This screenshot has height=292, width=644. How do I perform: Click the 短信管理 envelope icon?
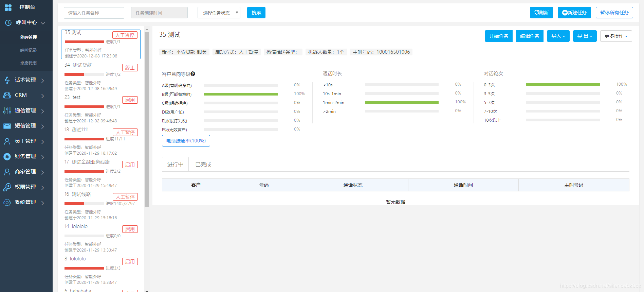7,126
